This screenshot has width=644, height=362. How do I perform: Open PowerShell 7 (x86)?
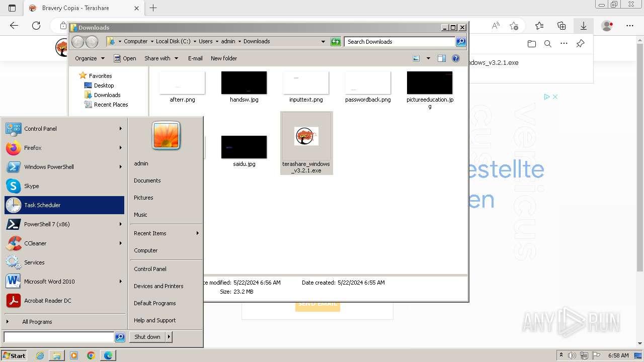tap(64, 224)
